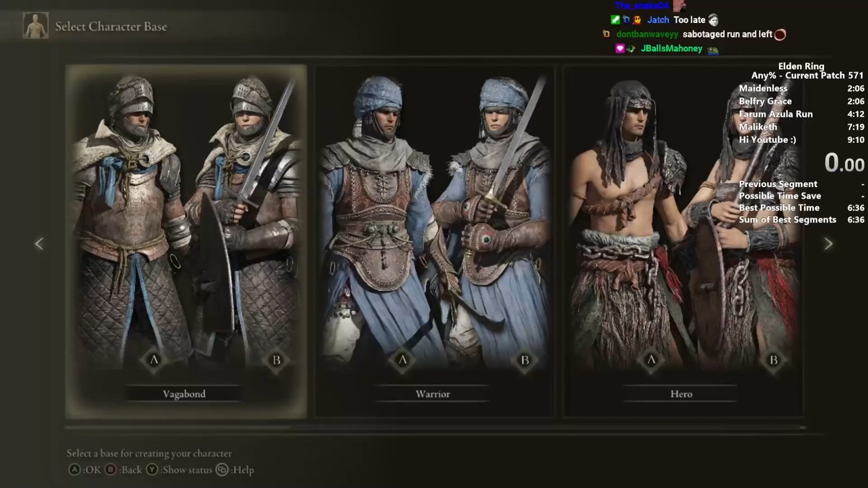
Task: Click the B button Back prompt
Action: coord(123,470)
